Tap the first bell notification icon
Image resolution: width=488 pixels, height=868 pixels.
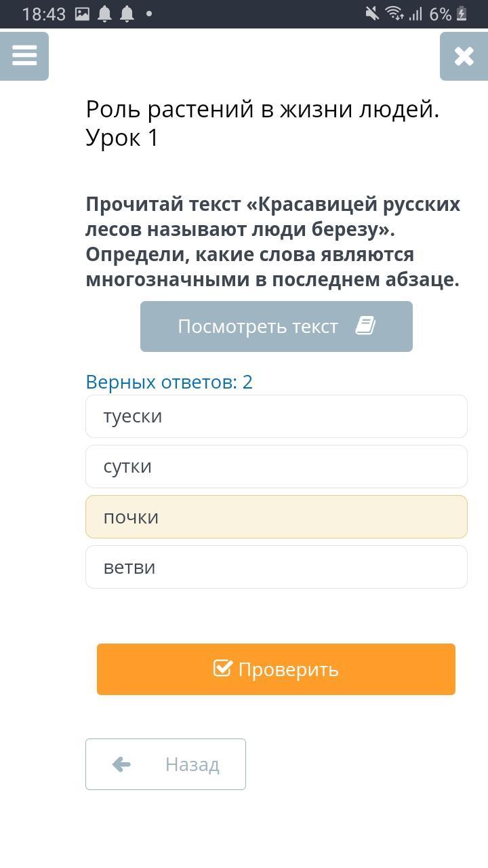click(x=104, y=14)
